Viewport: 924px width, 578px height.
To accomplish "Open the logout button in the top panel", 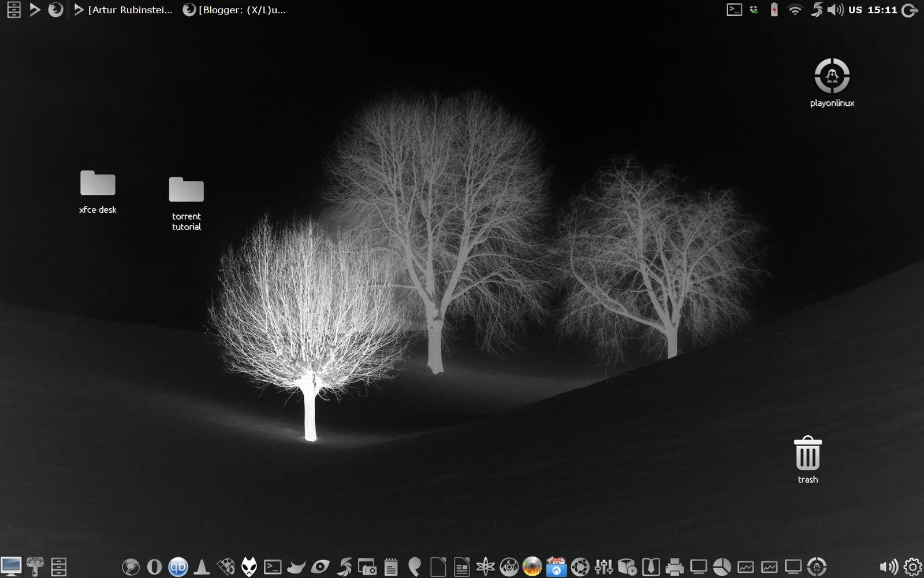I will [x=910, y=10].
